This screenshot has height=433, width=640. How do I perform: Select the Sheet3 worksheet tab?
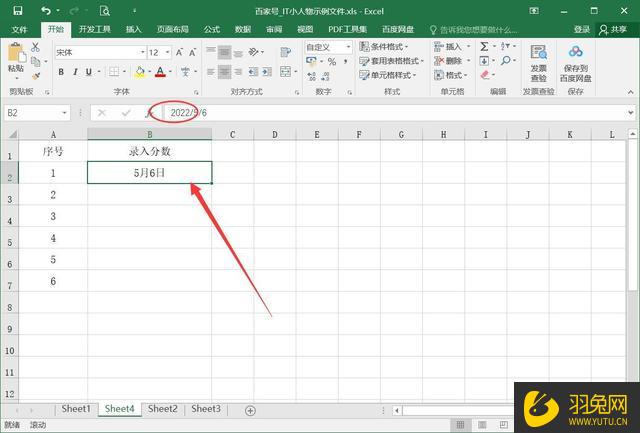[x=206, y=409]
